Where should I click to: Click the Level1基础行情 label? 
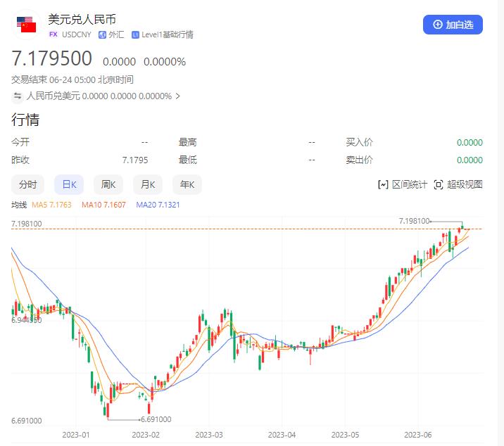click(168, 34)
